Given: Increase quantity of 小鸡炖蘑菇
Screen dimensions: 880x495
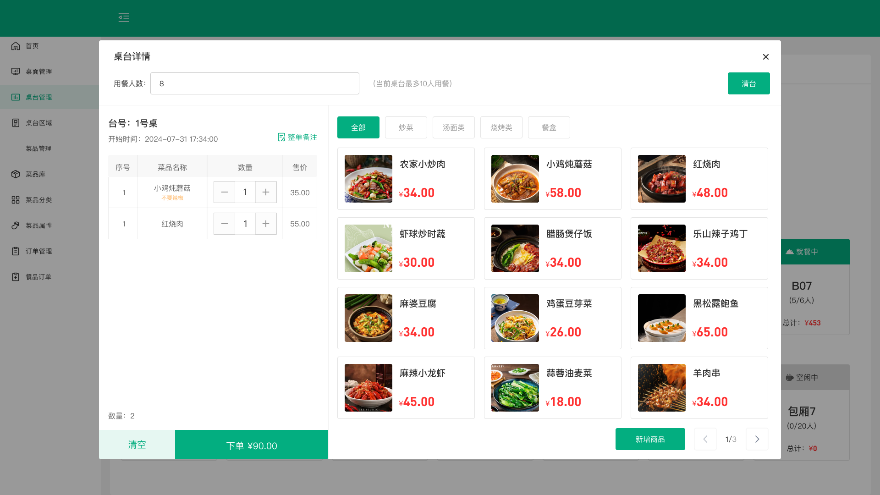Looking at the screenshot, I should pos(266,192).
